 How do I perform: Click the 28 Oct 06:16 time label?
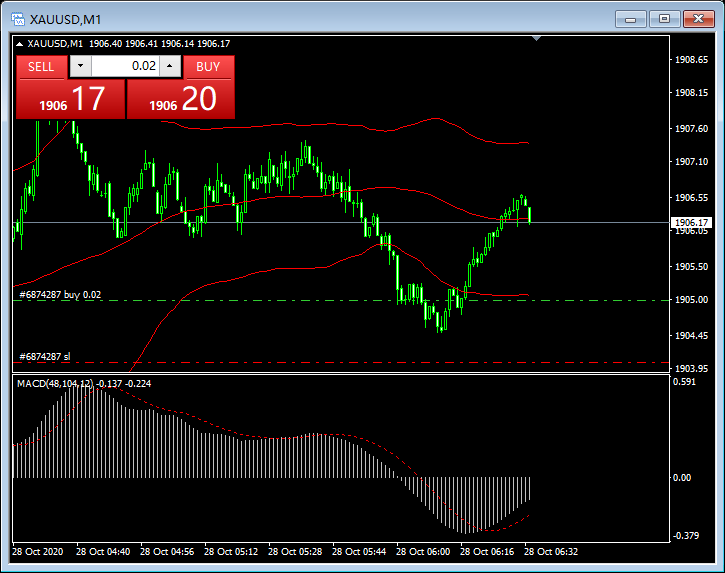(x=487, y=552)
